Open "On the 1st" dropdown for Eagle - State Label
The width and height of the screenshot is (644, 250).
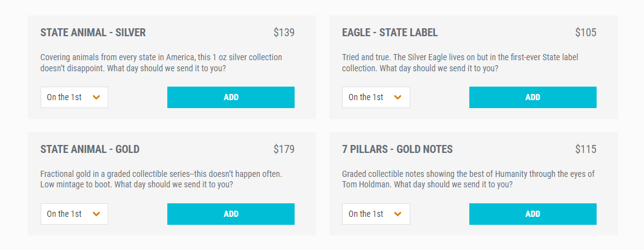375,97
